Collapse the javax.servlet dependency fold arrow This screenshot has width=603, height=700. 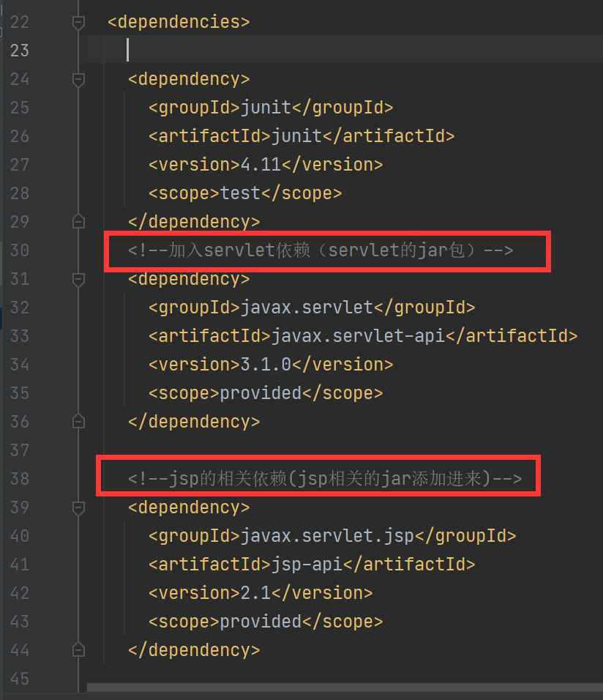coord(78,278)
